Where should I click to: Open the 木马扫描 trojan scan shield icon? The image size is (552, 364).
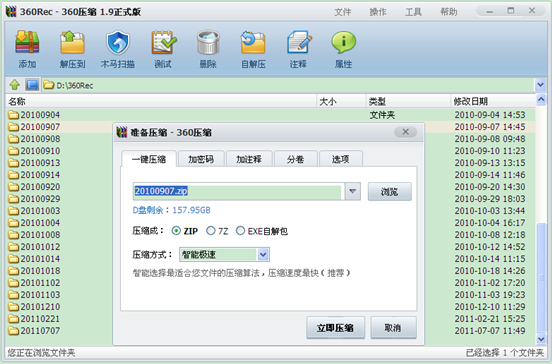(x=118, y=42)
